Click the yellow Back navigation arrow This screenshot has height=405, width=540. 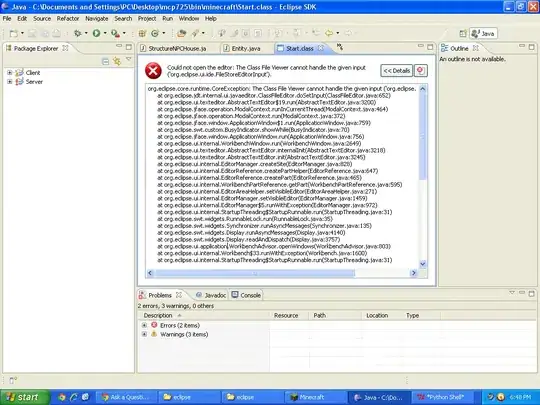tap(329, 33)
